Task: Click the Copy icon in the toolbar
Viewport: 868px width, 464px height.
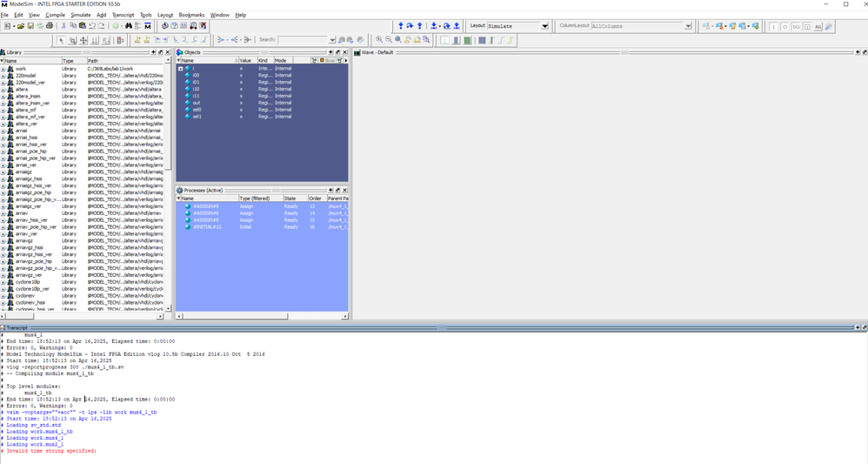Action: (x=73, y=25)
